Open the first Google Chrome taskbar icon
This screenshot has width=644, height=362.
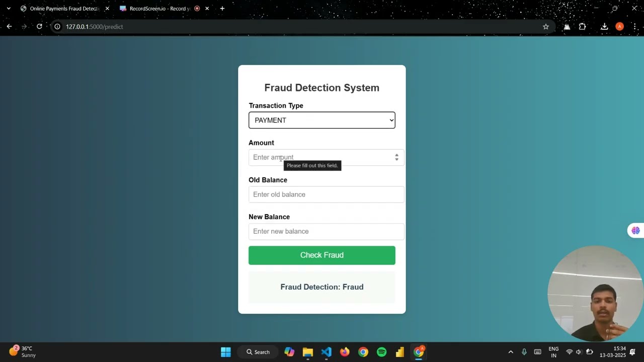(363, 352)
